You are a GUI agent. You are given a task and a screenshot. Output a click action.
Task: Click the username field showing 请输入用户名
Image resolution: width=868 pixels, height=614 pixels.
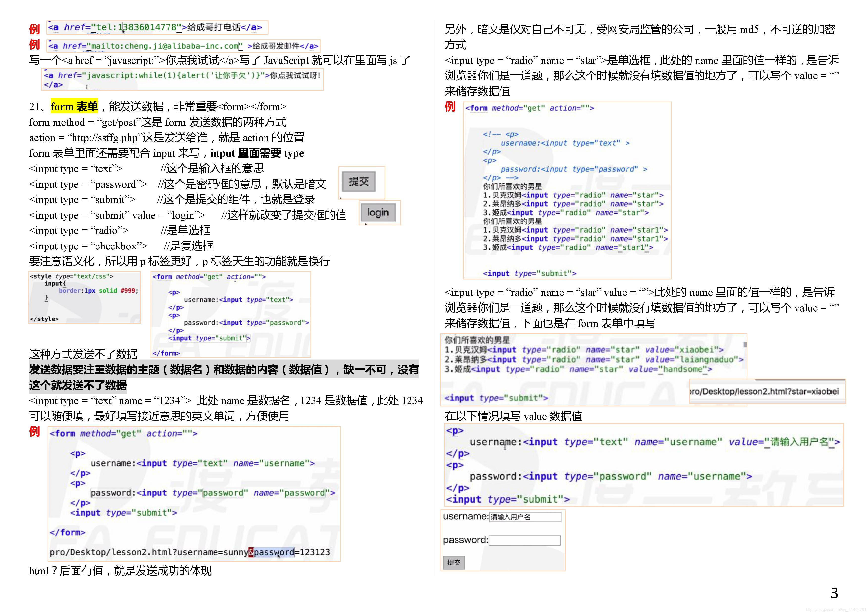525,517
